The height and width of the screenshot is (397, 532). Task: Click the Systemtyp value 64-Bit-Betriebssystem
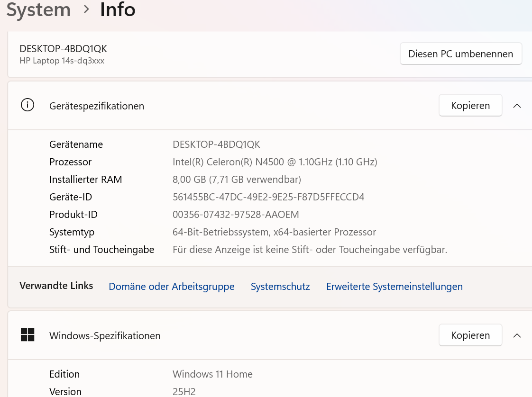click(x=274, y=232)
